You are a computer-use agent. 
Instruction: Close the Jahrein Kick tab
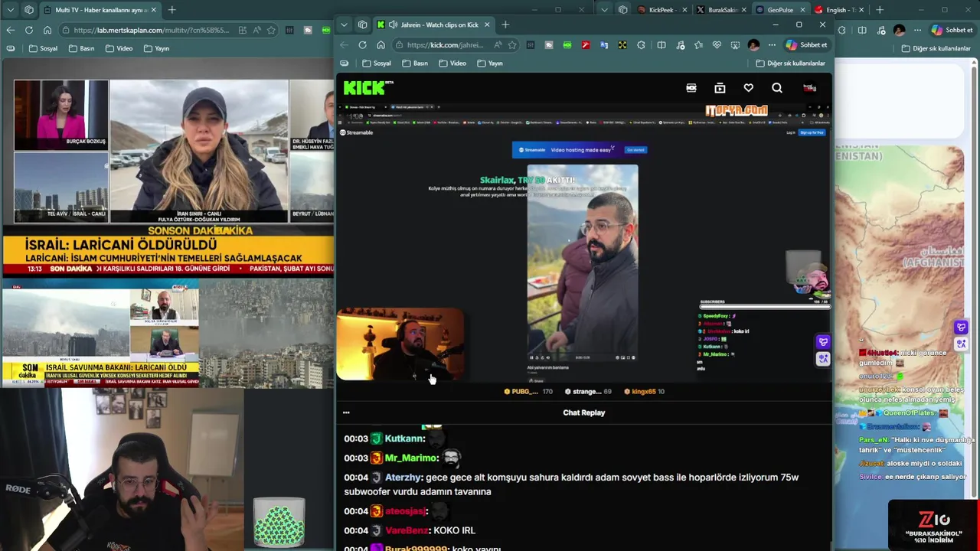[x=486, y=24]
